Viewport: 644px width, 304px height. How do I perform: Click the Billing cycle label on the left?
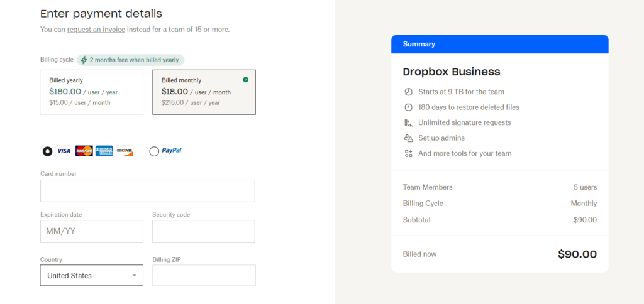pyautogui.click(x=57, y=60)
